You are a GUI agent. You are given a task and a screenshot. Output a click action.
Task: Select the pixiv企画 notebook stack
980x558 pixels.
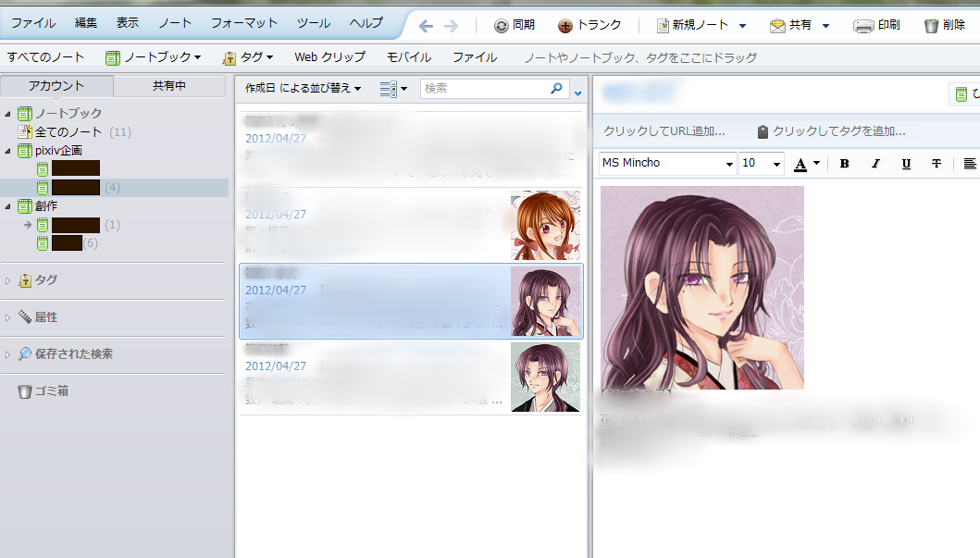50,151
